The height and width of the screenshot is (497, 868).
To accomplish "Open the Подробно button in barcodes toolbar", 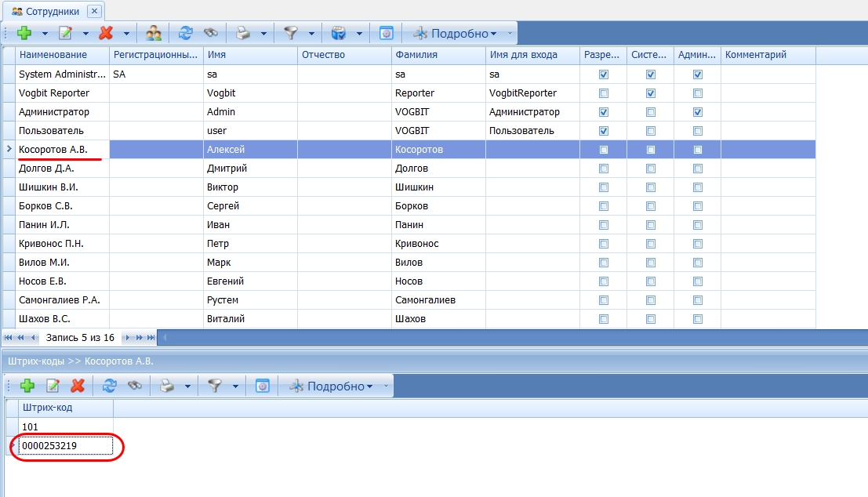I will tap(332, 386).
